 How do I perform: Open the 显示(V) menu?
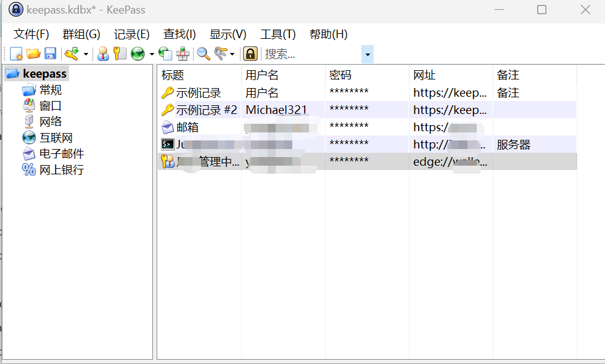point(228,34)
